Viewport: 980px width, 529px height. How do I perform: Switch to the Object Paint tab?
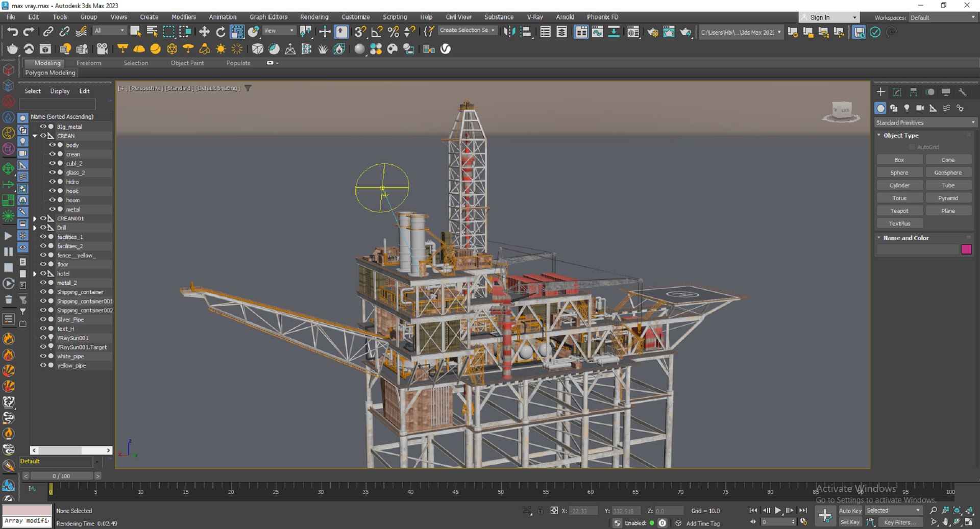pos(187,63)
